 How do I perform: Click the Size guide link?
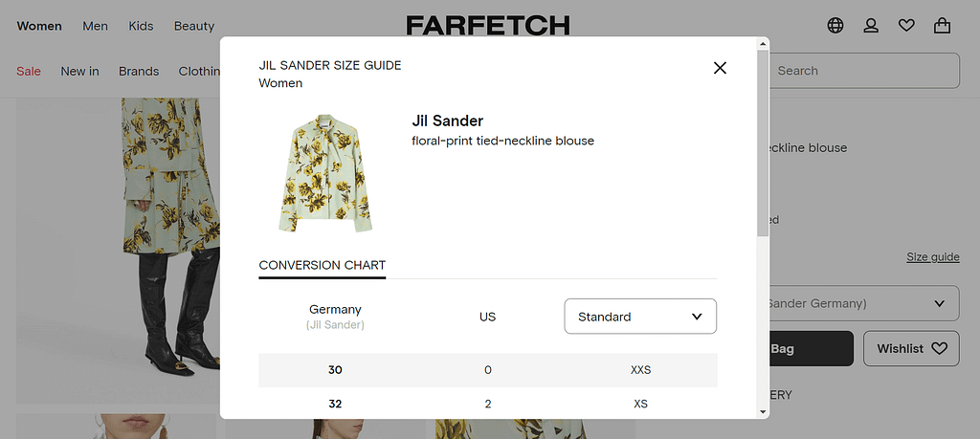coord(932,257)
